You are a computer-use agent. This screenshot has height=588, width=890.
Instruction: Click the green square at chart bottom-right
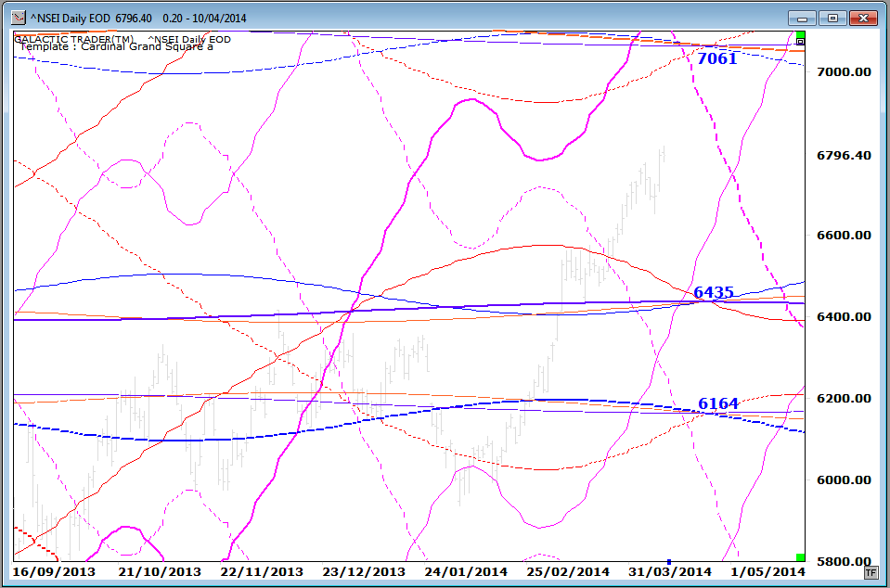(800, 557)
